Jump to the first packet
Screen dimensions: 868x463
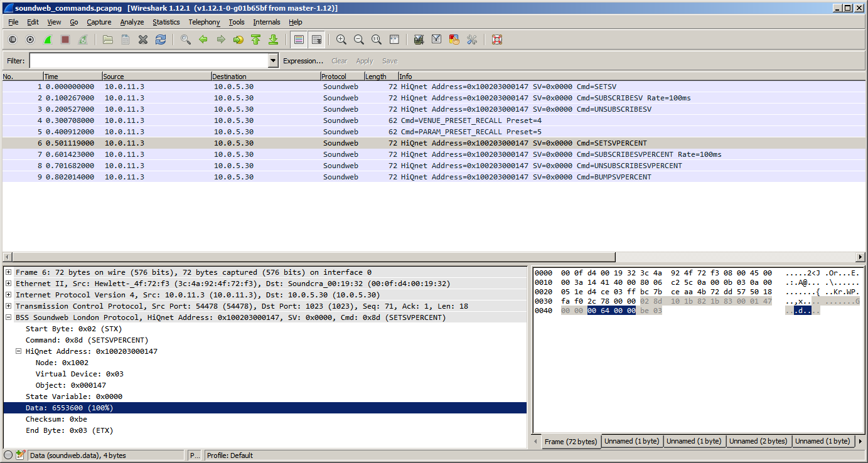(x=256, y=40)
